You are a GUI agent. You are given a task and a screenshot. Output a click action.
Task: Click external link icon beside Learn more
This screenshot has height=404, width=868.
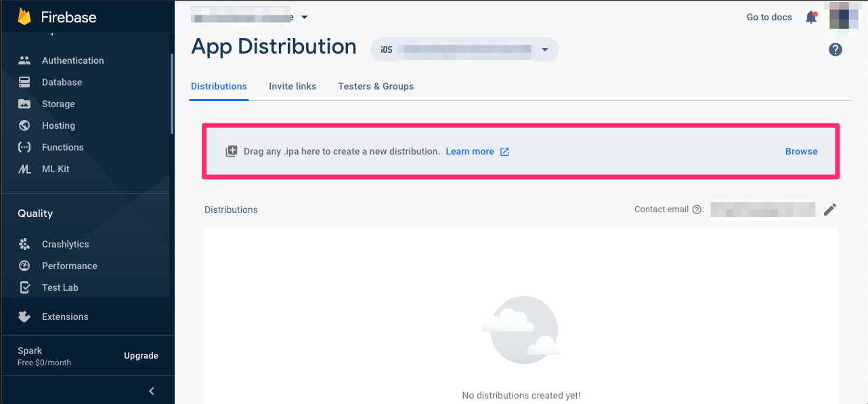coord(504,152)
